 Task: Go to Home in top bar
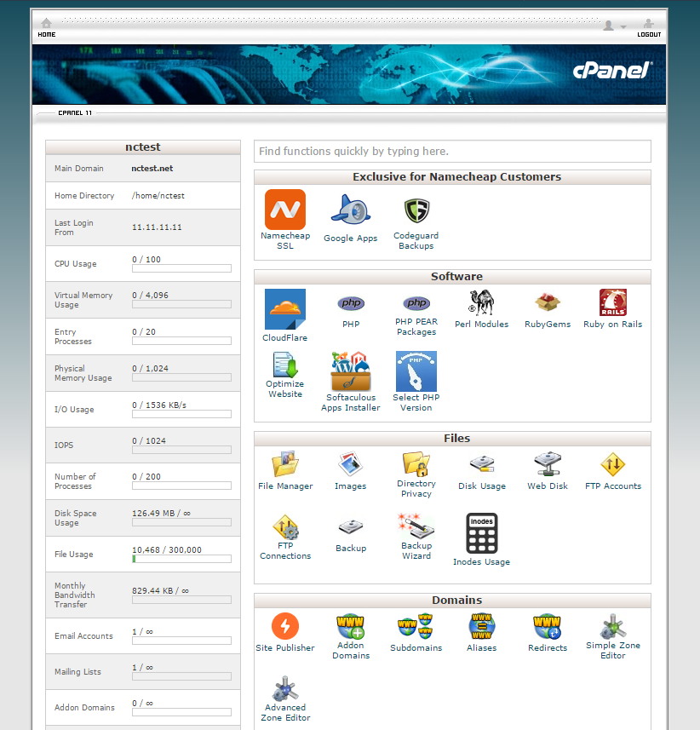click(x=47, y=27)
